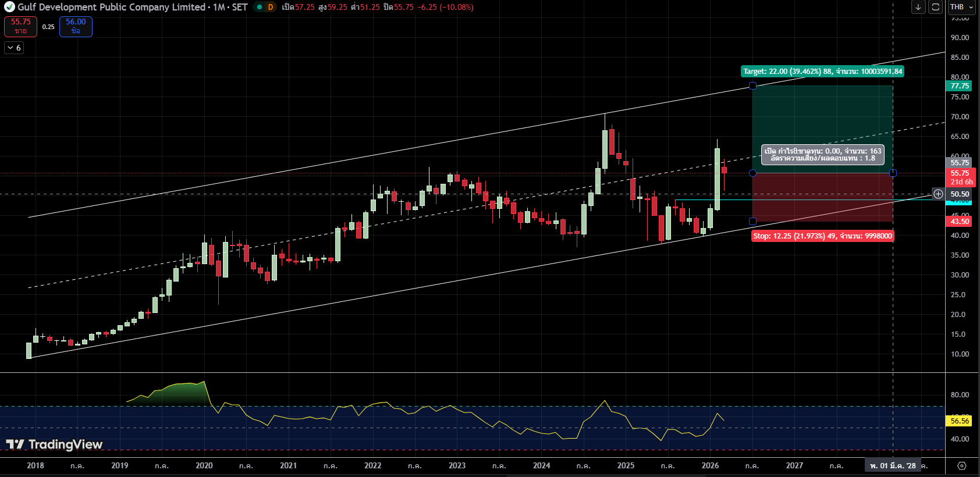The height and width of the screenshot is (477, 980).
Task: Click the downward arrow button near THB
Action: point(918,7)
